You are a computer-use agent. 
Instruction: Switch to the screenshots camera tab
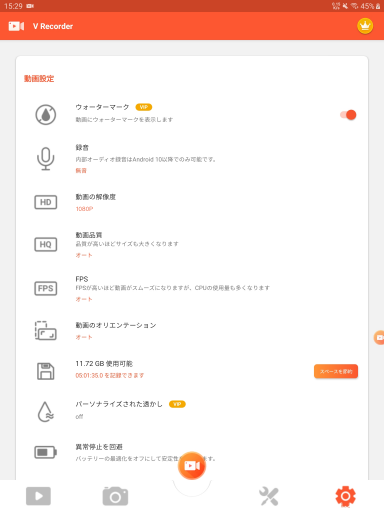tap(115, 496)
